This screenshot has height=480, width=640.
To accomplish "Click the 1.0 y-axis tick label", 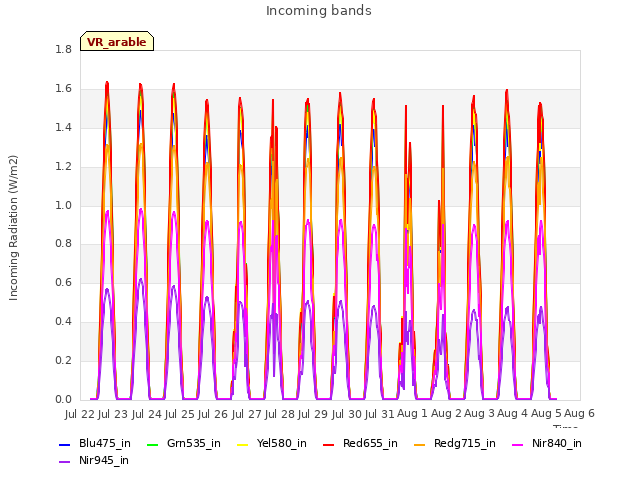I will [63, 205].
